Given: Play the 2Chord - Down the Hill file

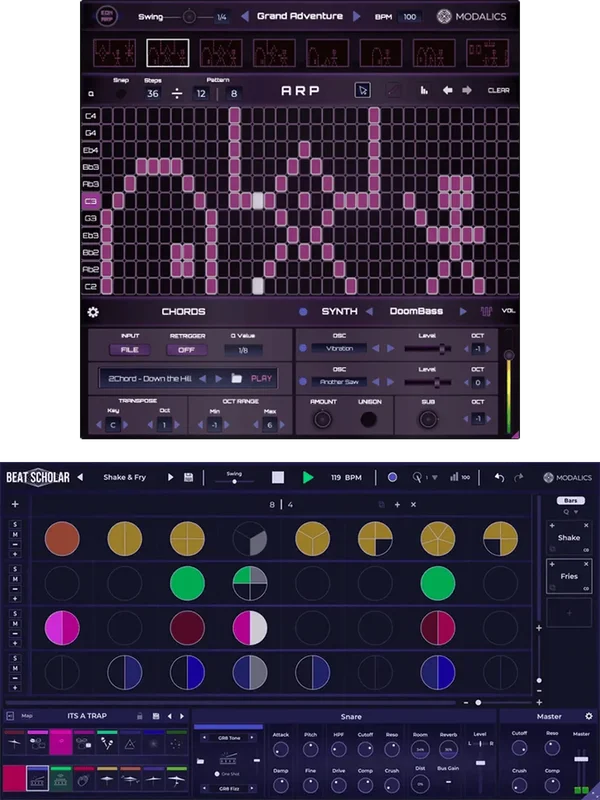Looking at the screenshot, I should click(261, 379).
